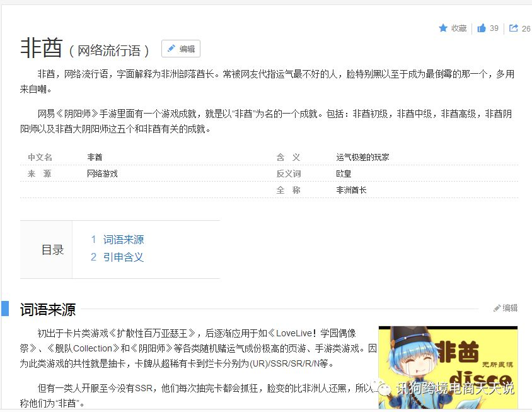The height and width of the screenshot is (412, 532).
Task: Click the 收藏 text label
Action: pos(459,28)
